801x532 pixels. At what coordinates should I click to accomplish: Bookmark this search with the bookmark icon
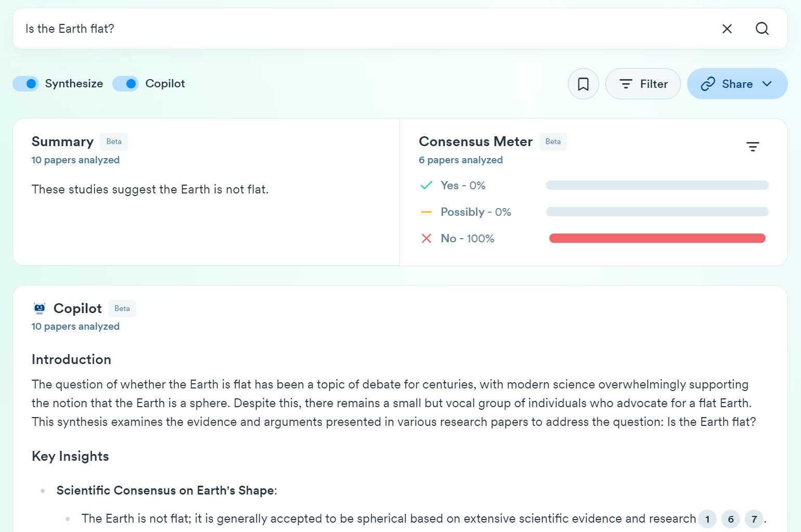[583, 84]
